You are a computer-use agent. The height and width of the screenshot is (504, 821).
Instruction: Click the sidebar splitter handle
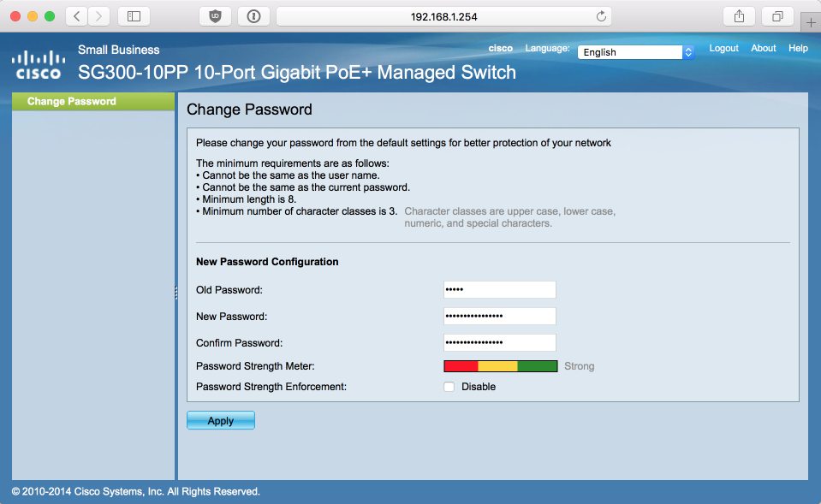point(176,294)
